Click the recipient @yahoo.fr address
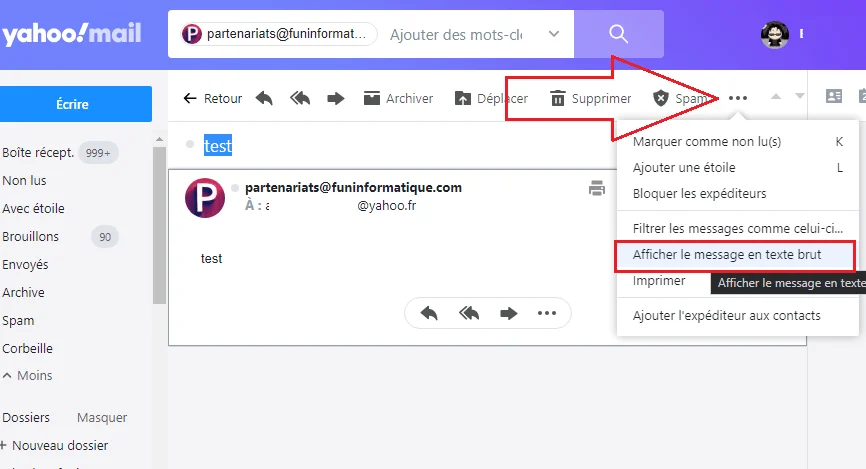The image size is (866, 469). pyautogui.click(x=387, y=205)
